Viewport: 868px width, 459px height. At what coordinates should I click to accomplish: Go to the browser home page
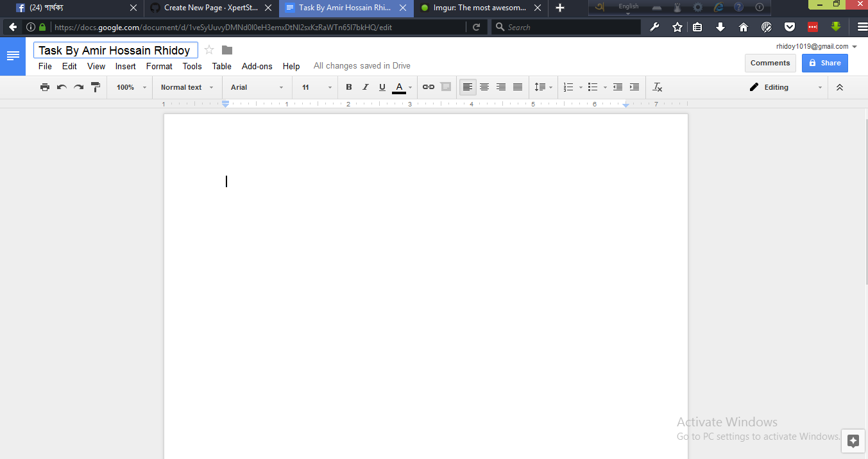744,27
